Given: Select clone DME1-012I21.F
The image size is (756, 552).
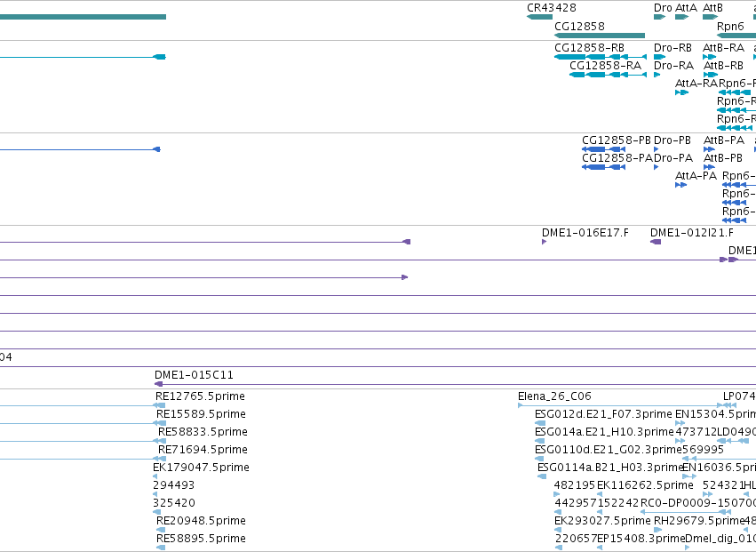Looking at the screenshot, I should click(656, 242).
